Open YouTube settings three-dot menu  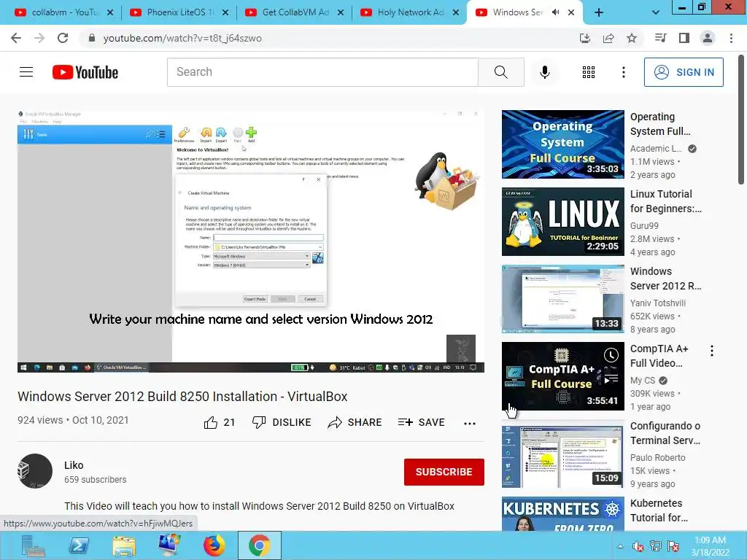[623, 72]
